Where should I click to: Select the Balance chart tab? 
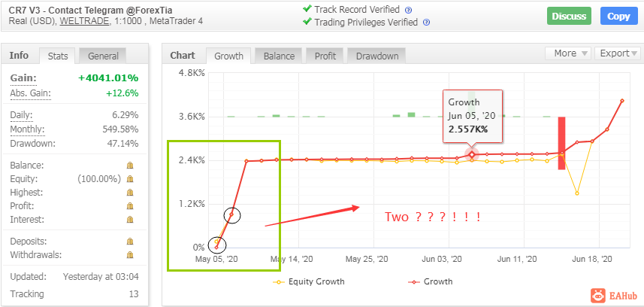coord(279,56)
